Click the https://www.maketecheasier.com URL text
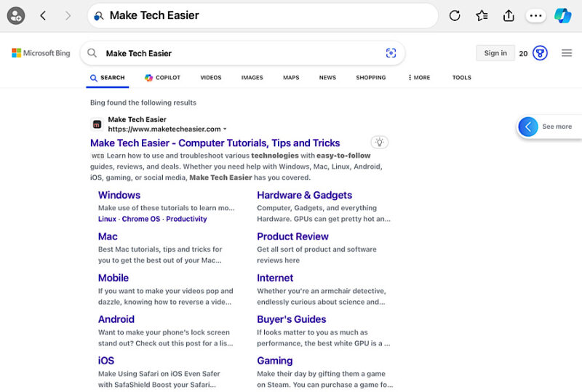This screenshot has height=392, width=582. tap(164, 129)
